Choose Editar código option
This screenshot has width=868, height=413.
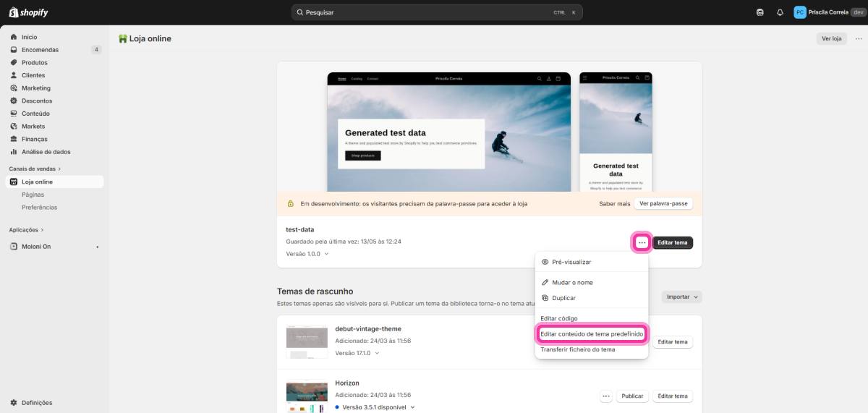pos(592,318)
